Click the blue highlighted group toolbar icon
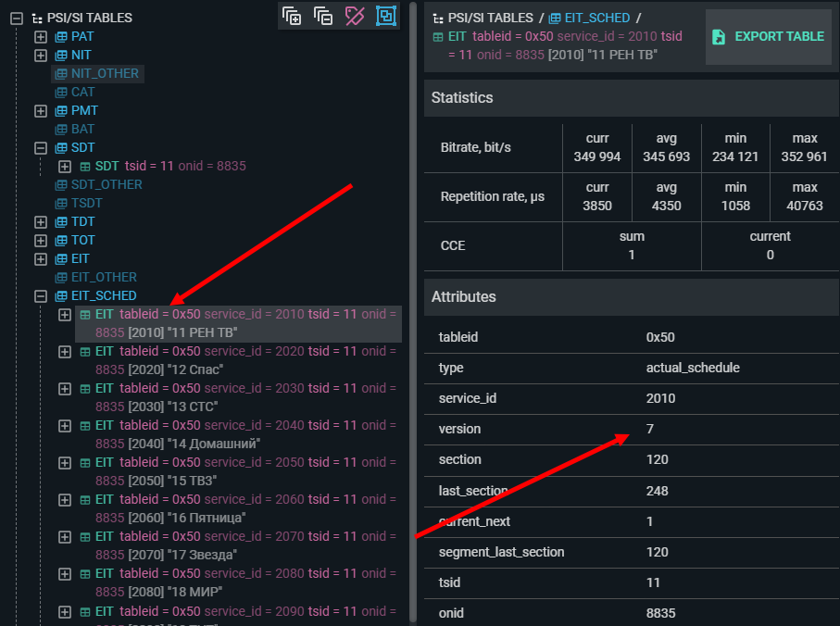Screen dimensions: 840x626 pyautogui.click(x=385, y=16)
